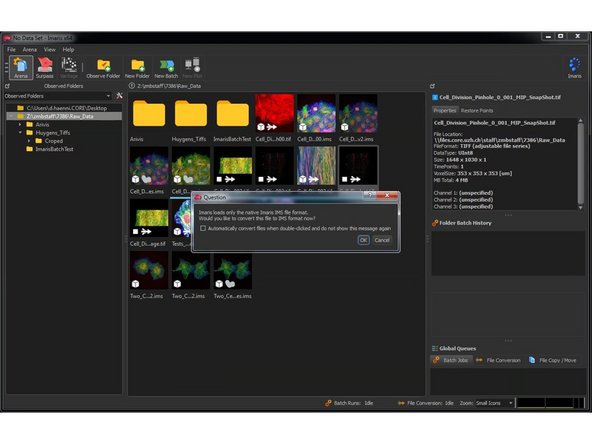This screenshot has width=592, height=444.
Task: Click the properties panel vertical scrollbar
Action: click(581, 164)
